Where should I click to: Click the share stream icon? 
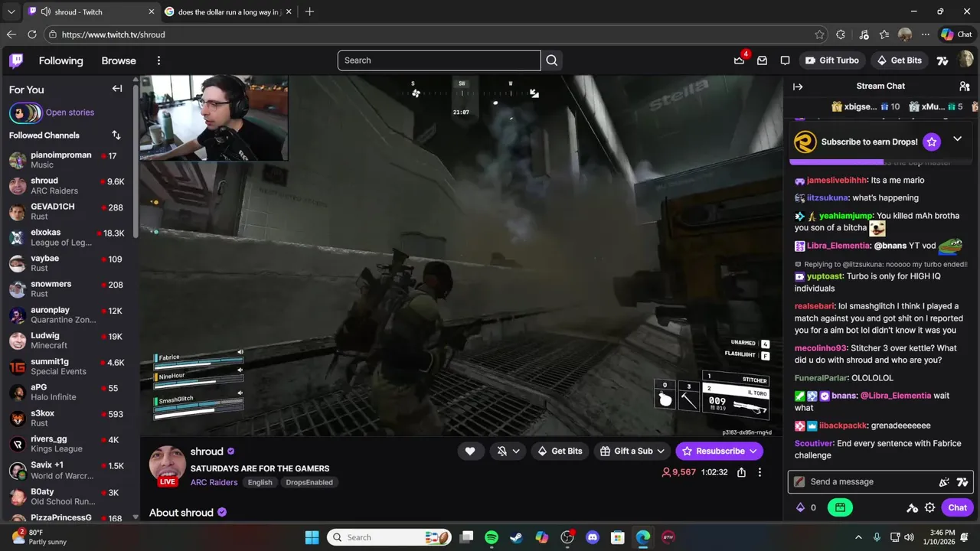(741, 472)
